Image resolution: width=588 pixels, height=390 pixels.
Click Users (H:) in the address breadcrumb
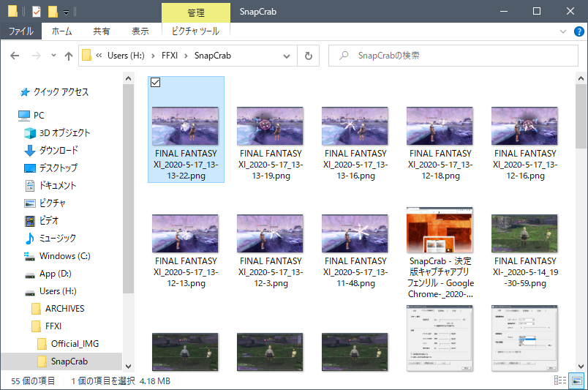pyautogui.click(x=126, y=56)
